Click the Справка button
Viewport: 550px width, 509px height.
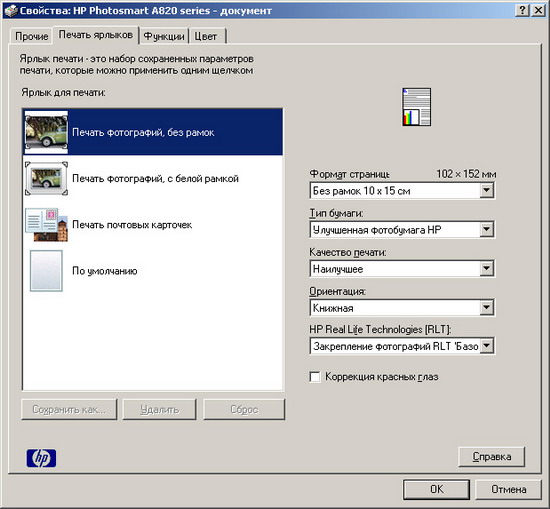(x=491, y=456)
